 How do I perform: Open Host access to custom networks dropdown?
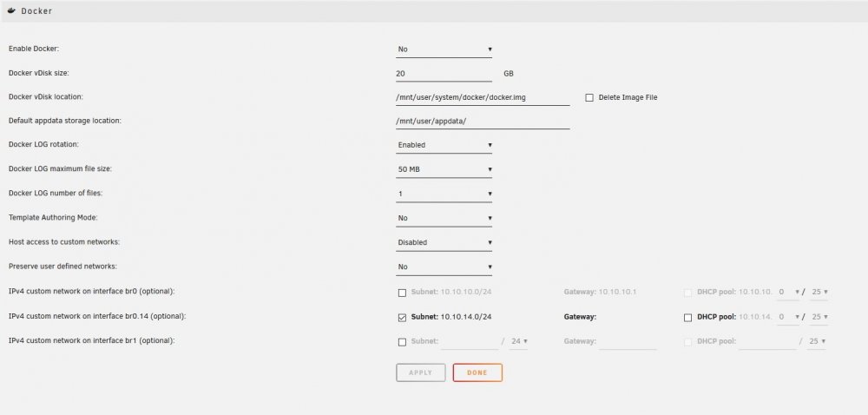click(x=444, y=242)
